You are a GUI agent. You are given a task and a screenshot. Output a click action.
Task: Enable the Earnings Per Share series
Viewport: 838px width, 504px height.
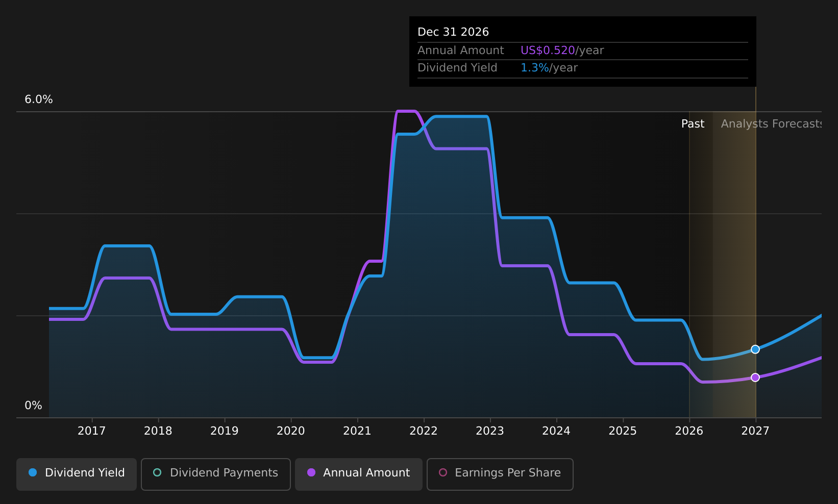[500, 474]
